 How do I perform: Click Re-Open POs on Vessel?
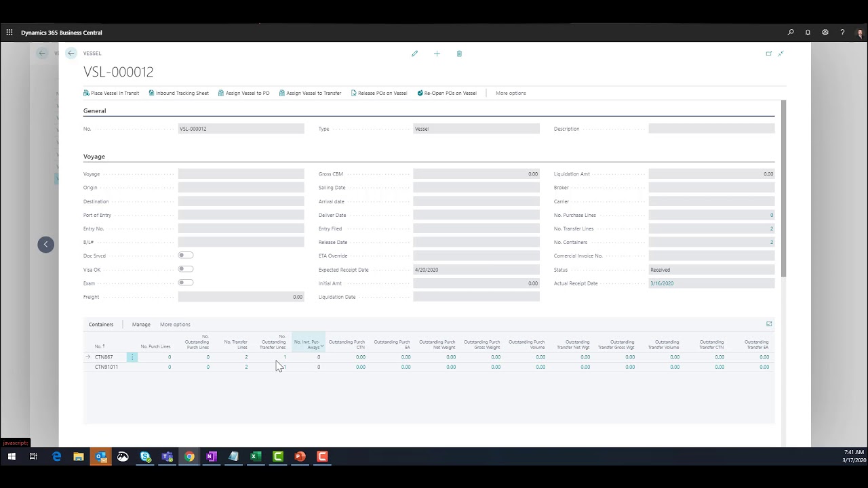447,93
